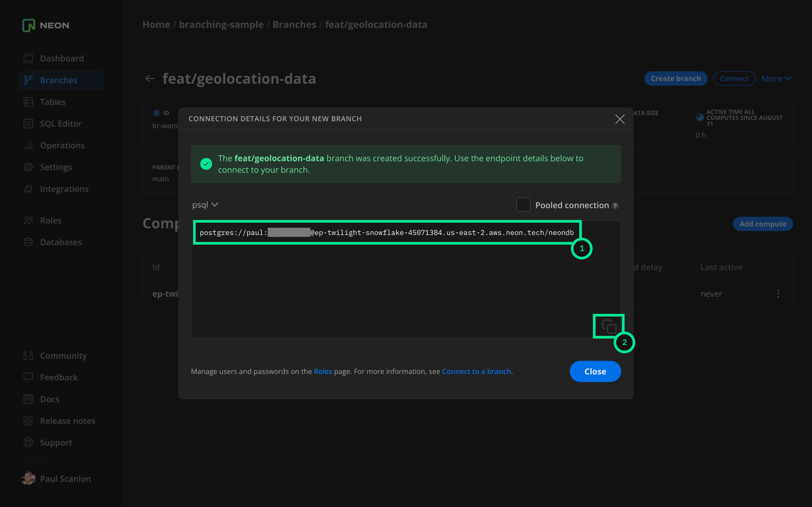This screenshot has height=507, width=812.
Task: Enable the Pooled connection checkbox
Action: point(523,205)
